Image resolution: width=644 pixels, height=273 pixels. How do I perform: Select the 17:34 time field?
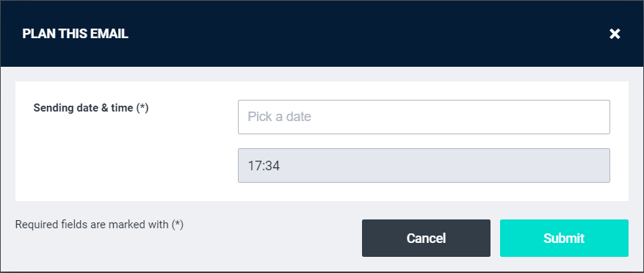[x=424, y=165]
